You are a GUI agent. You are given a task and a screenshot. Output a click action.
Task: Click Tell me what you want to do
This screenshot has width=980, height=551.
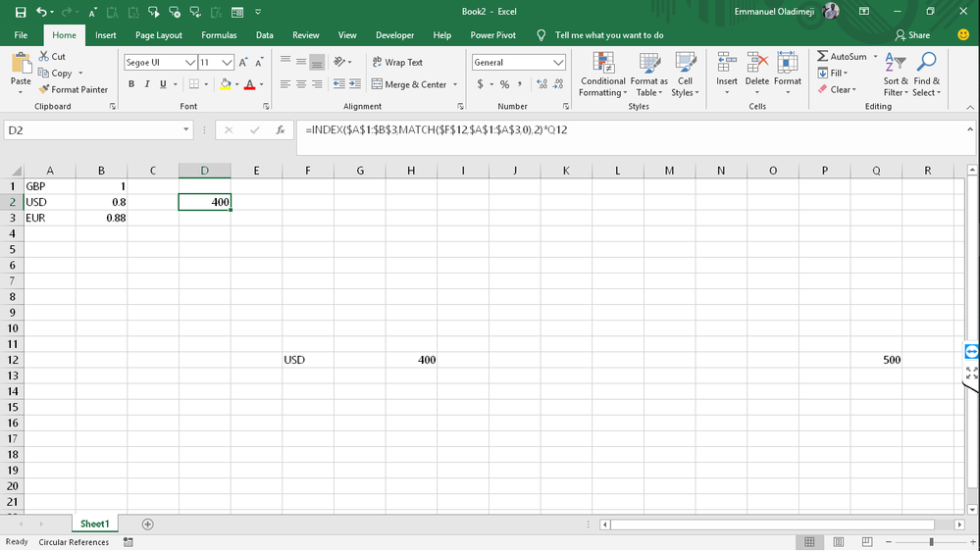click(x=609, y=35)
